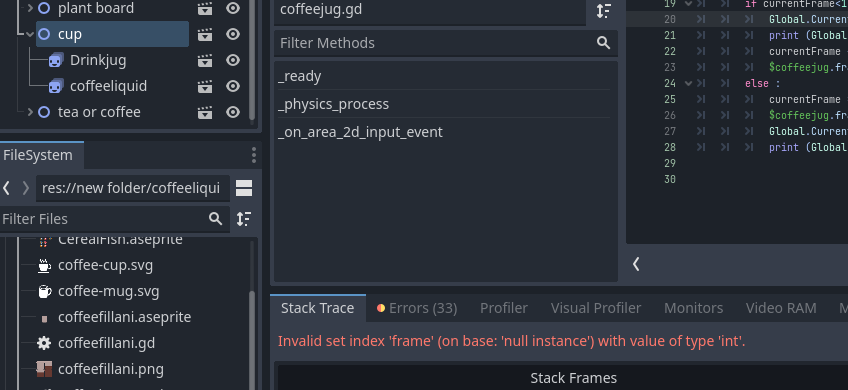Expand the plant board node
848x390 pixels.
(30, 8)
